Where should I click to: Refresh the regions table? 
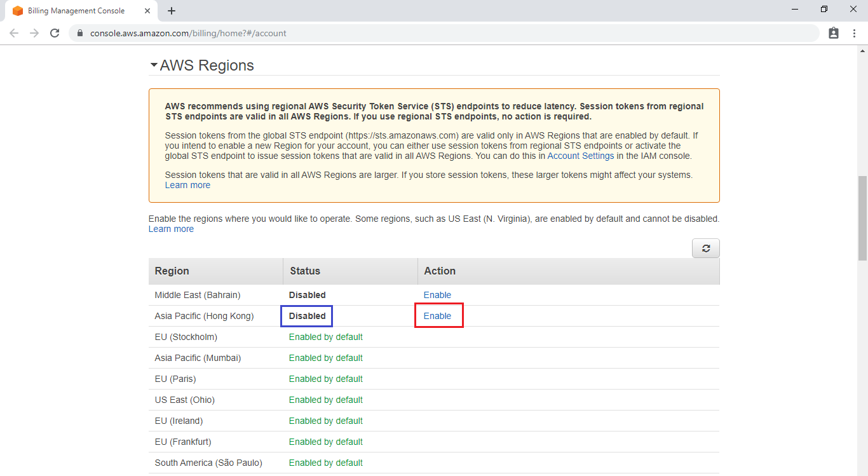pos(706,248)
